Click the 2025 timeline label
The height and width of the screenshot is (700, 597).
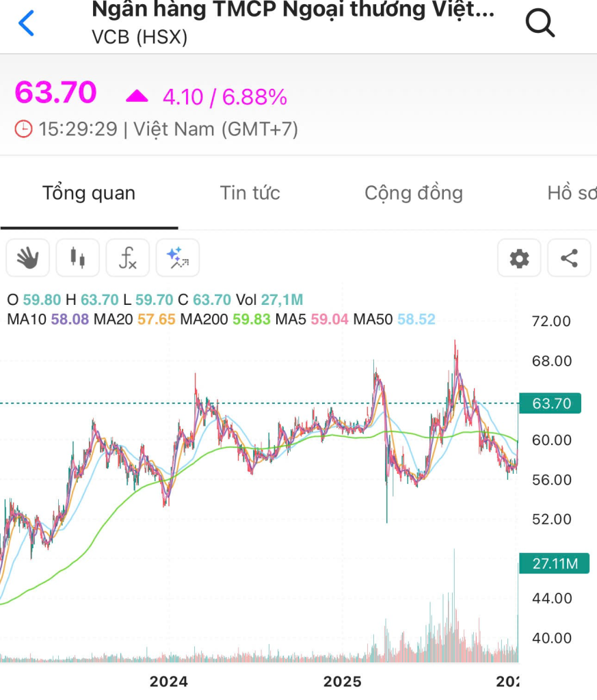(342, 682)
